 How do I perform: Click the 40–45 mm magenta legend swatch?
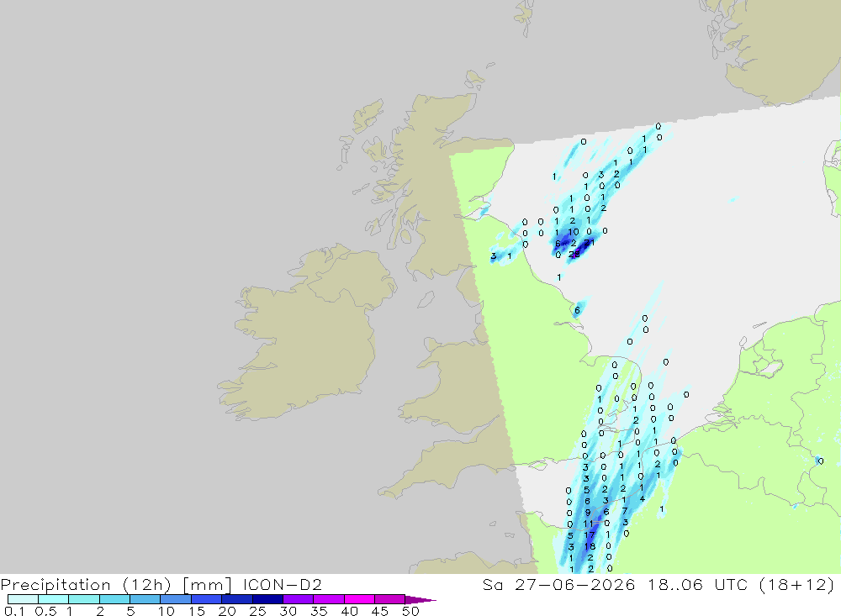359,599
